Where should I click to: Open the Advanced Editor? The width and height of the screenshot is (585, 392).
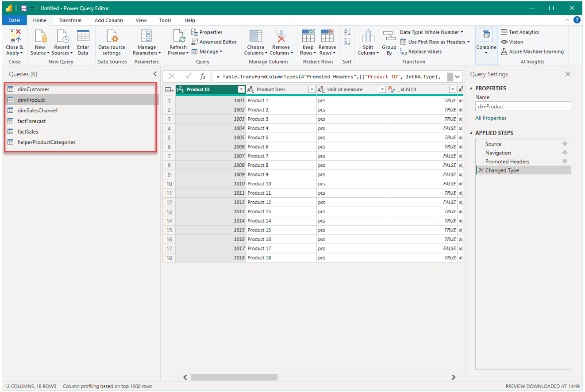click(x=214, y=42)
